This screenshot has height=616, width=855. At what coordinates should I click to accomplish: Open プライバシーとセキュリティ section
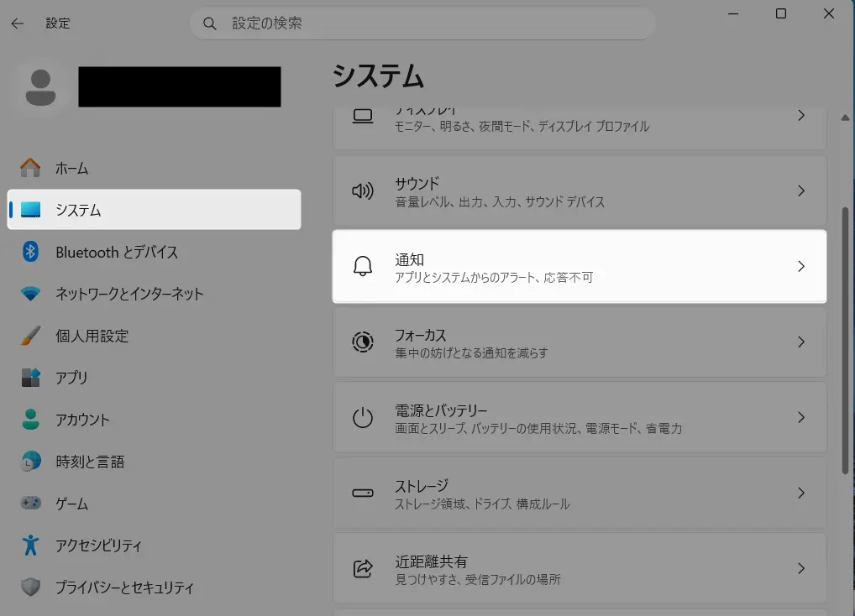(154, 587)
